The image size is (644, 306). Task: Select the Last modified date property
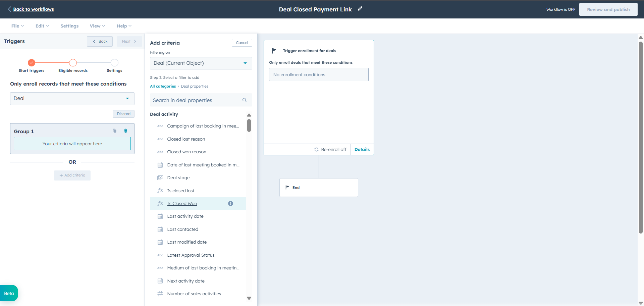point(198,242)
